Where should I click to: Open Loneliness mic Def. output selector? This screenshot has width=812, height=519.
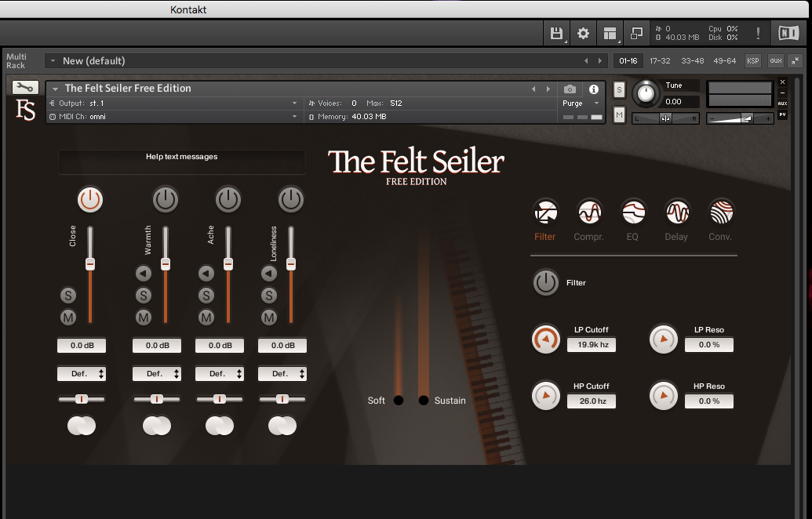(x=282, y=374)
